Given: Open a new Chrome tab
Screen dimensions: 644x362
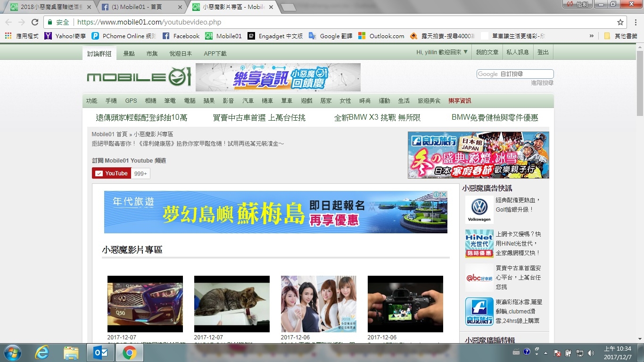Looking at the screenshot, I should [289, 7].
